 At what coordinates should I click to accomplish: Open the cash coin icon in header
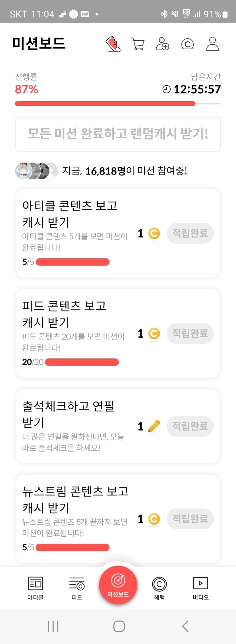point(187,44)
